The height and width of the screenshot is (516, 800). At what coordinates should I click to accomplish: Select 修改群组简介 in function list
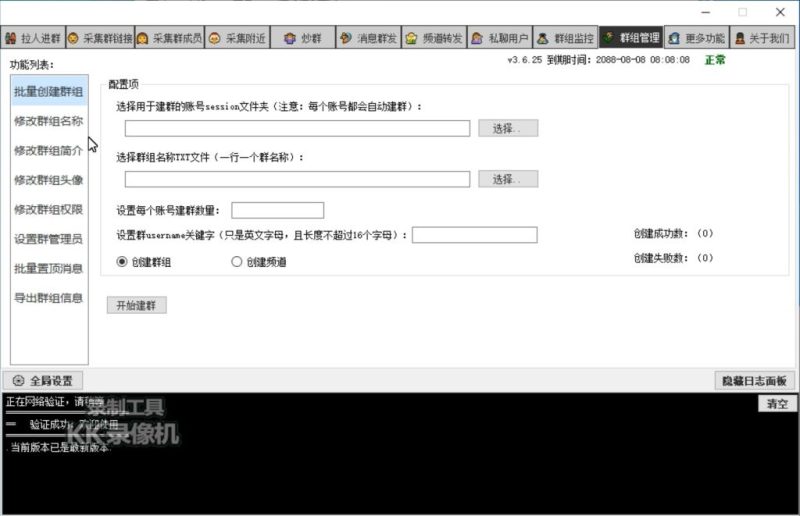tap(49, 151)
